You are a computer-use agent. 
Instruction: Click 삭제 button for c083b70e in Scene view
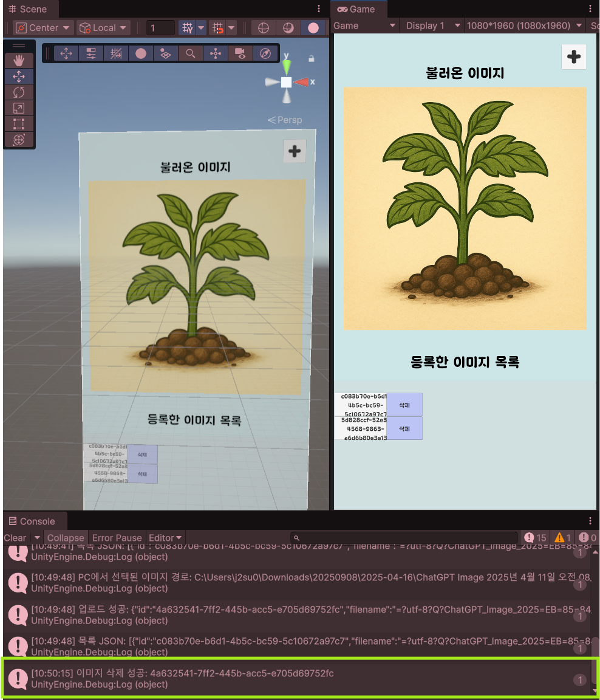coord(142,455)
